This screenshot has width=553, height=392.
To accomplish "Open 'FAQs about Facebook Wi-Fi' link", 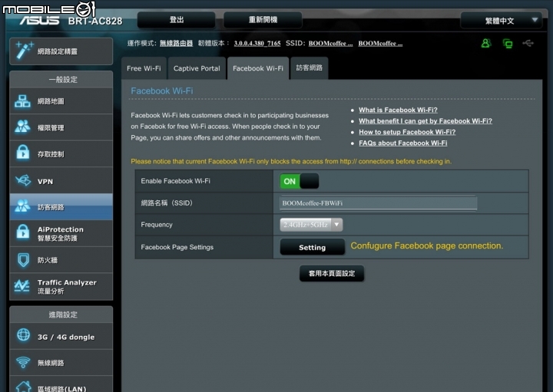I will click(x=402, y=143).
